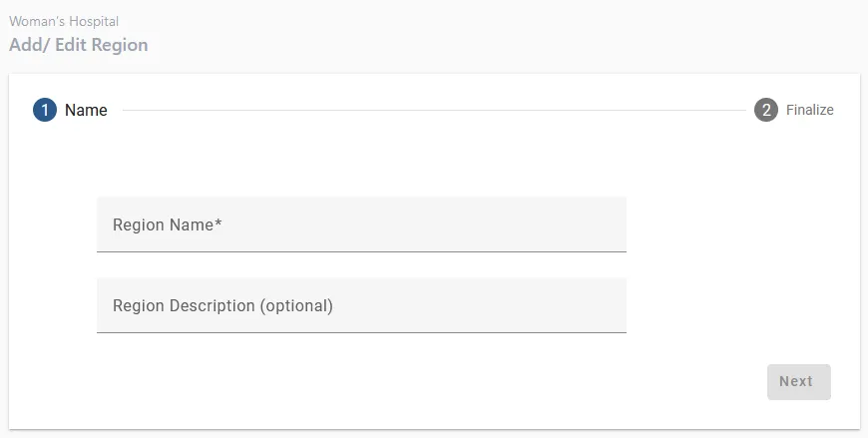Click the "Region Description (optional)" placeholder text
This screenshot has height=438, width=868.
pos(222,306)
